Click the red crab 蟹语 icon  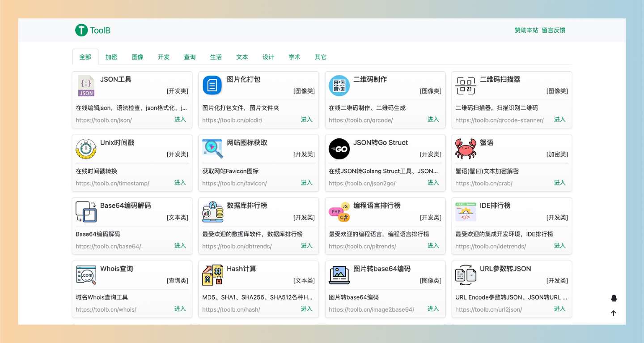coord(466,149)
